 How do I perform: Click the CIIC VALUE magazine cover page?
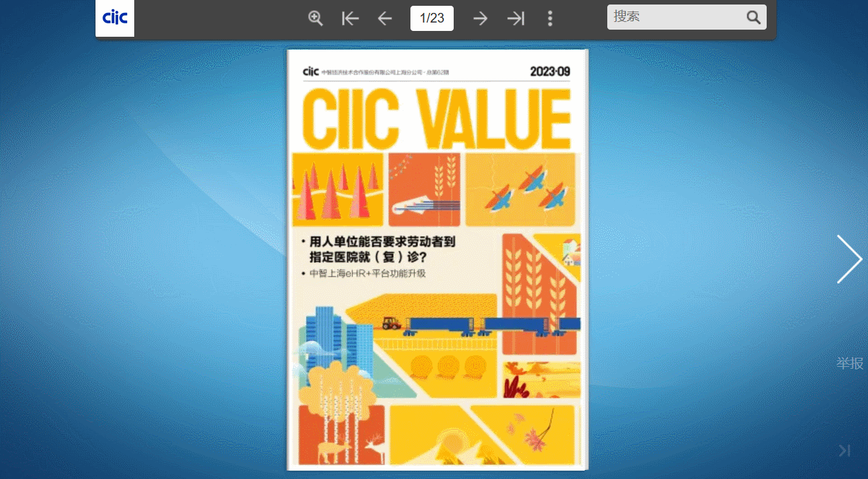438,259
